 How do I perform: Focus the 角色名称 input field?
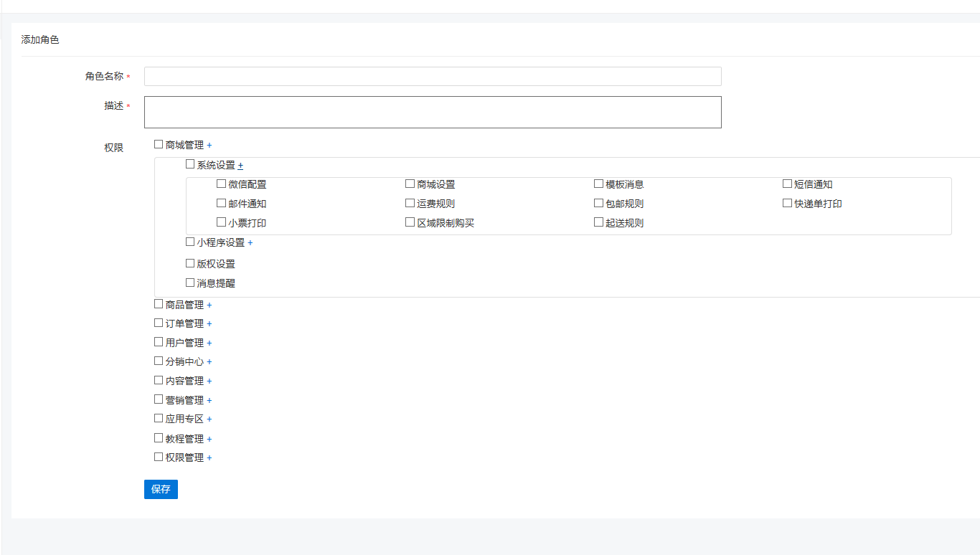433,77
